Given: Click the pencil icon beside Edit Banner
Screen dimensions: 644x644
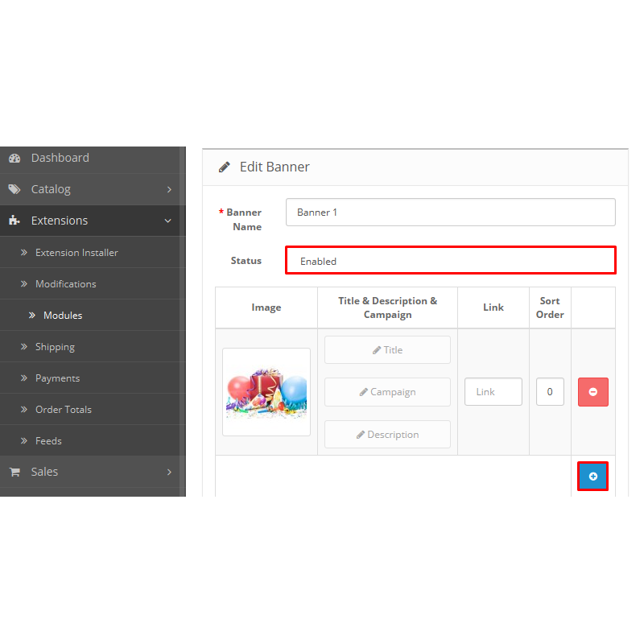Looking at the screenshot, I should pos(225,167).
